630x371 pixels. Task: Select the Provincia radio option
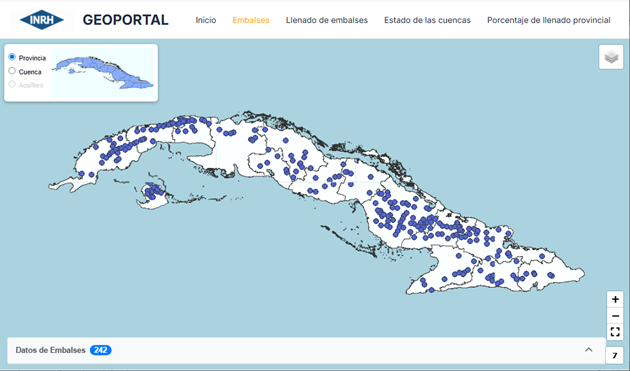point(12,57)
